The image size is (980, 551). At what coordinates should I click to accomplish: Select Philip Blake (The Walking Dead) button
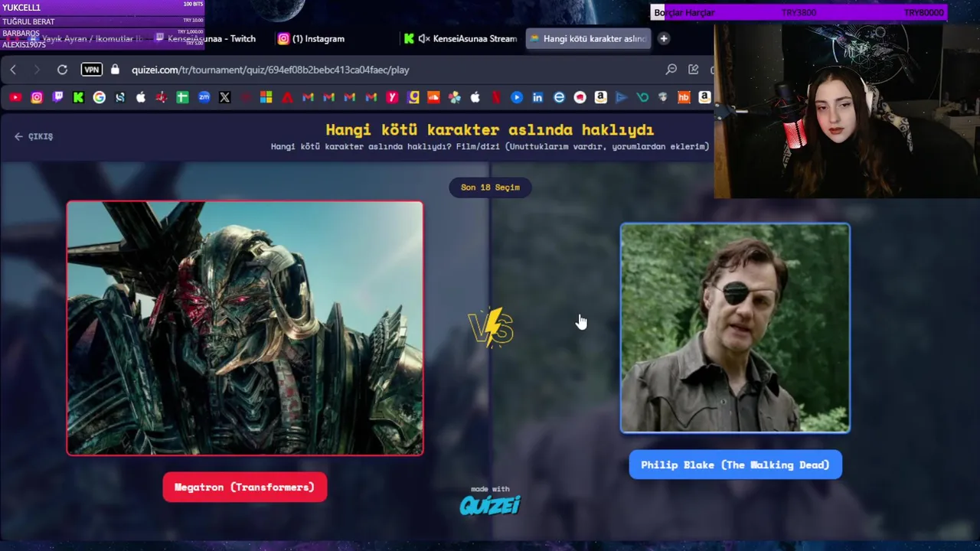click(735, 465)
